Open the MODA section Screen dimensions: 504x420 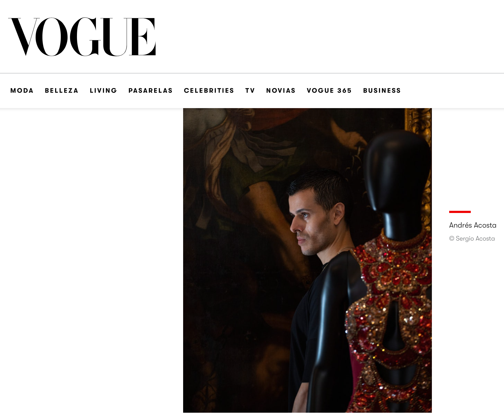[22, 91]
